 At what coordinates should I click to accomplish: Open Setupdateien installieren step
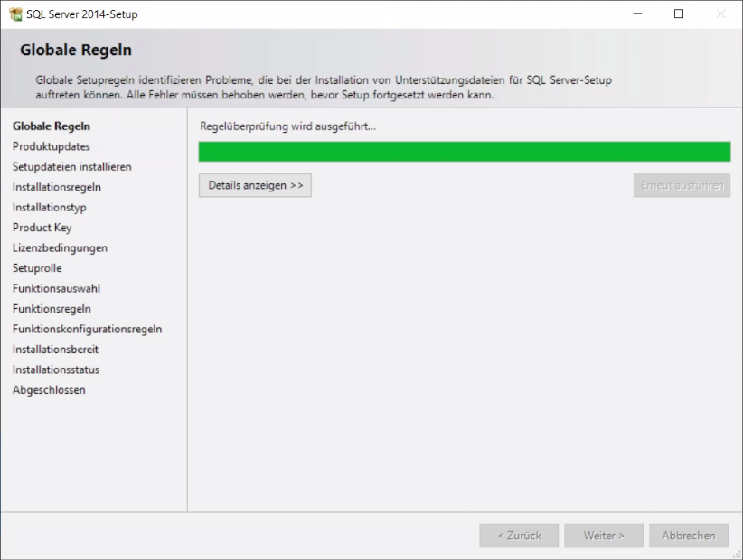click(x=72, y=167)
